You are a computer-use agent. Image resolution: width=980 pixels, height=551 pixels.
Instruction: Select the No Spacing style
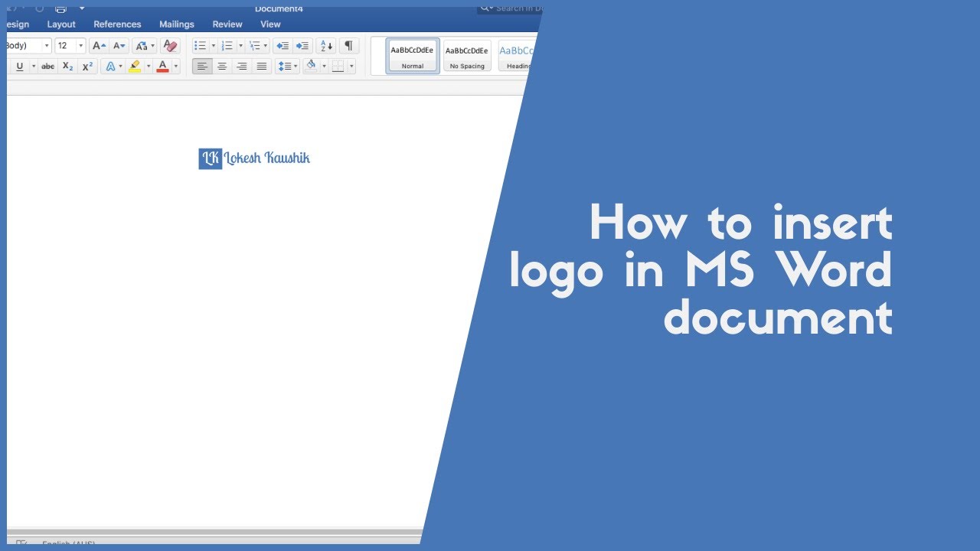(467, 56)
